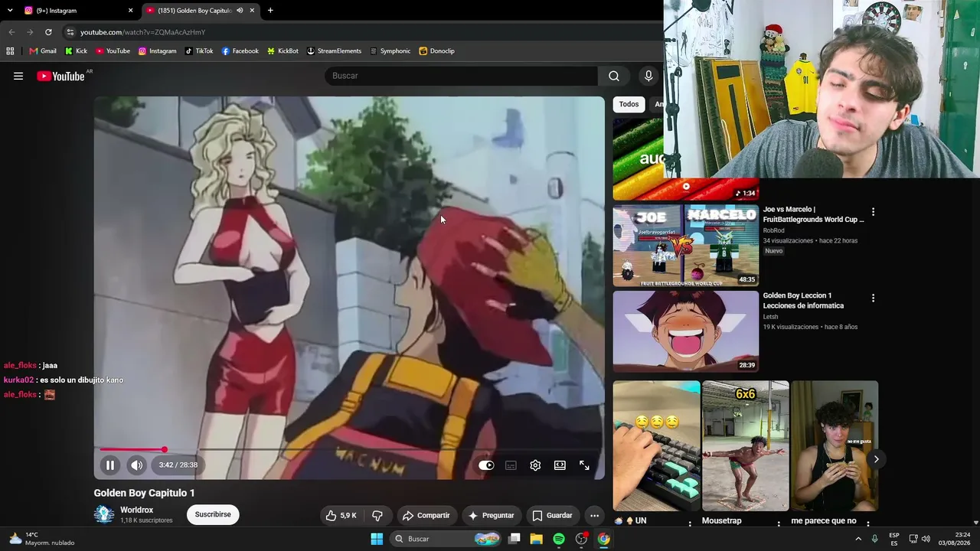The width and height of the screenshot is (980, 551).
Task: Open options for the Mousetrap Short
Action: click(x=779, y=524)
